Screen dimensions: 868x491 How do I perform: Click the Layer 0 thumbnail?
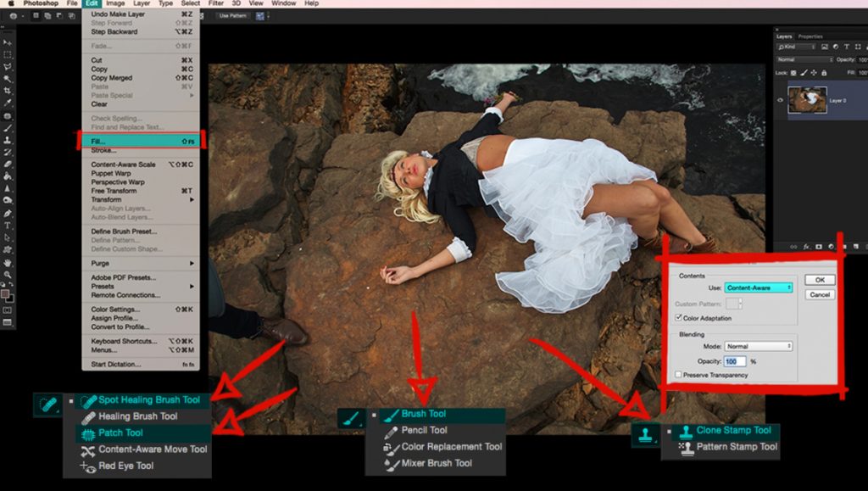[x=810, y=99]
